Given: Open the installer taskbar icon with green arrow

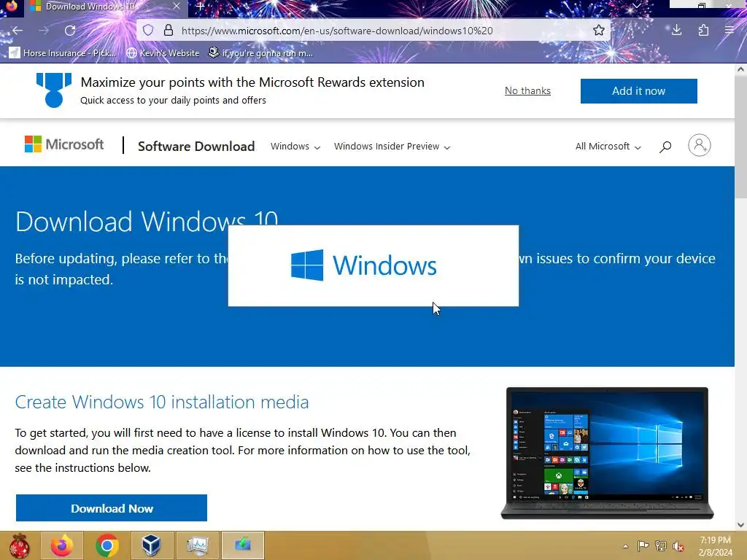Looking at the screenshot, I should [242, 545].
